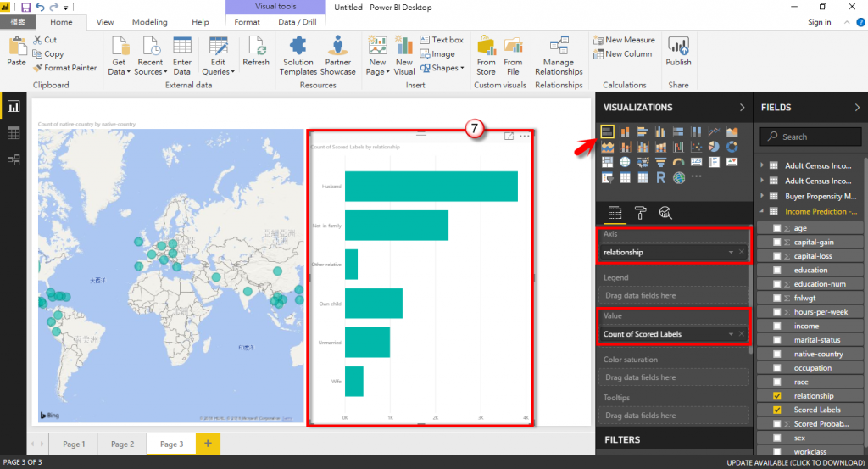The image size is (868, 469).
Task: Open the Data / Drill tab
Action: point(298,22)
